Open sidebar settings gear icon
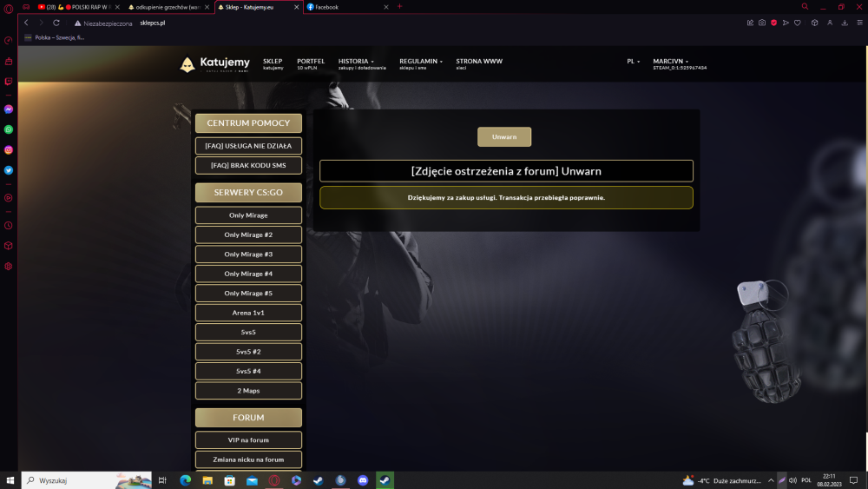 pos(9,267)
